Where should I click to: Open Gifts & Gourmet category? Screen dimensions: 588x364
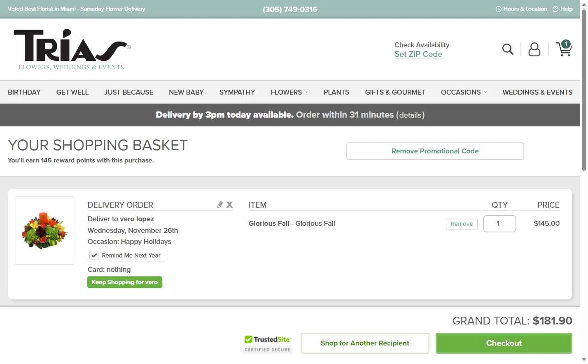[395, 92]
